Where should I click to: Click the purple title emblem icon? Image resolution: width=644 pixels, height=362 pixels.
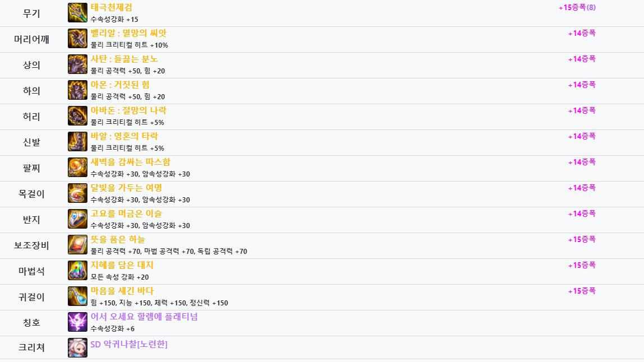click(x=77, y=322)
